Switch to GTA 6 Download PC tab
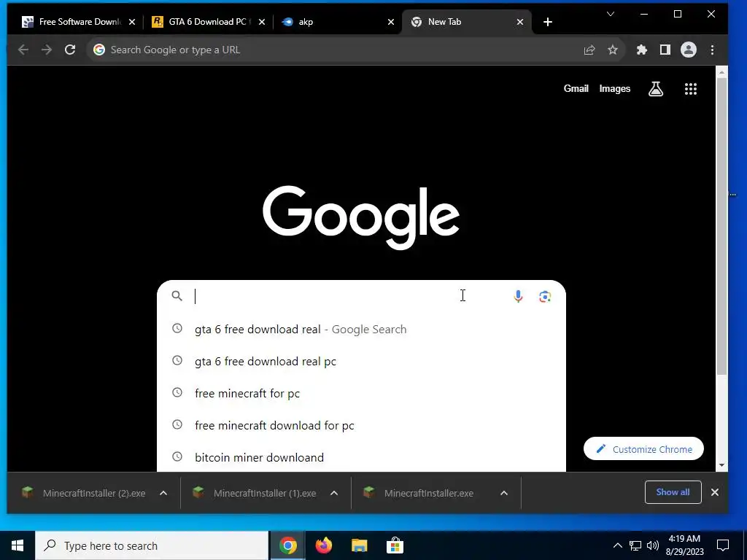 point(208,22)
